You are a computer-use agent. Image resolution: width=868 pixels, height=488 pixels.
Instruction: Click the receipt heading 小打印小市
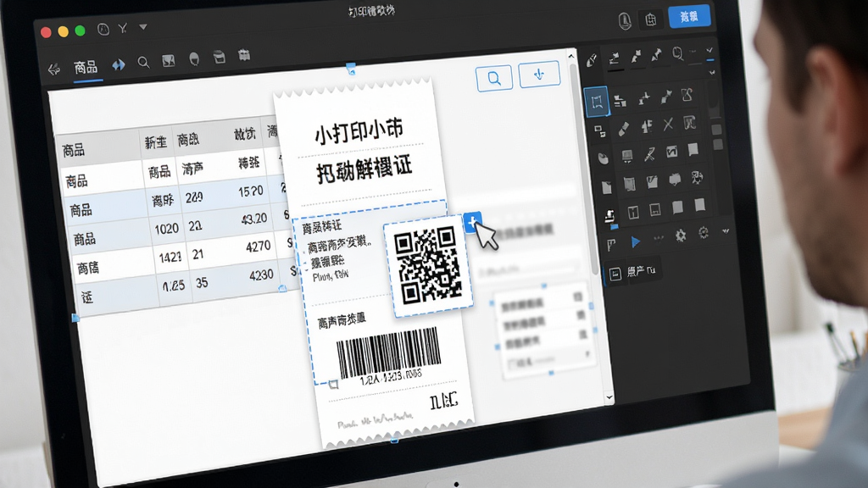[x=359, y=131]
